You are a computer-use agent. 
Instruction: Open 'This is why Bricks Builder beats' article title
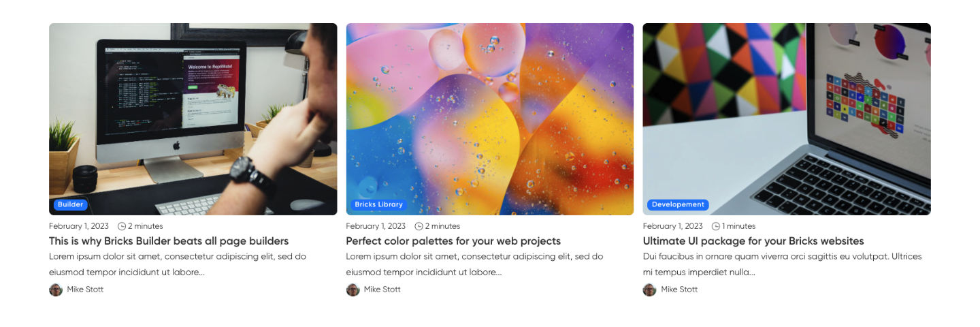pyautogui.click(x=169, y=241)
